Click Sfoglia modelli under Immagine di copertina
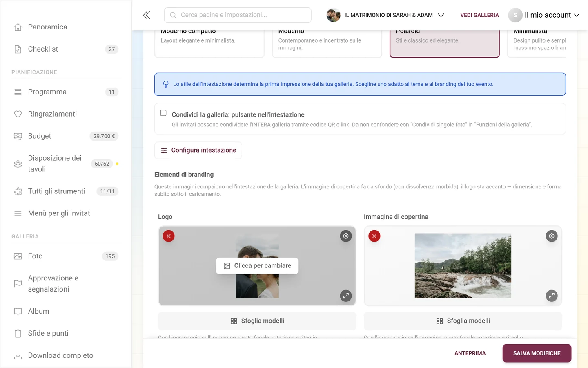Image resolution: width=588 pixels, height=368 pixels. pos(463,321)
